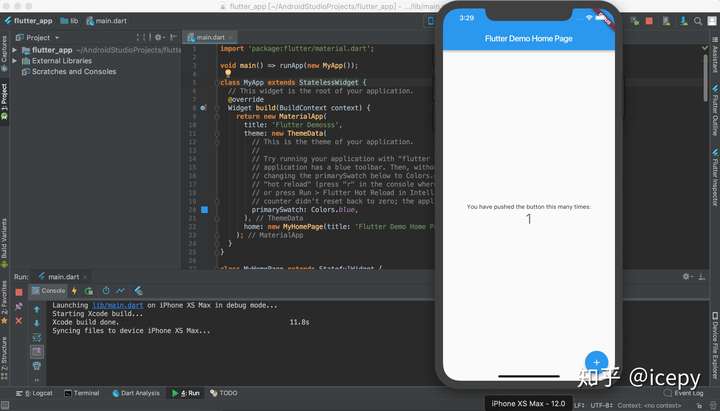
Task: Click the device selector icon in the top toolbar
Action: point(430,21)
